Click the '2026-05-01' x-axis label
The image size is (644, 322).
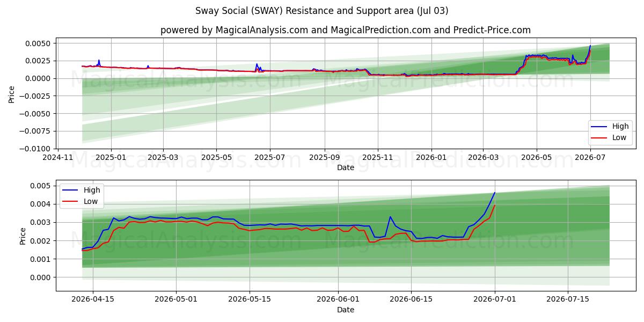(x=176, y=301)
